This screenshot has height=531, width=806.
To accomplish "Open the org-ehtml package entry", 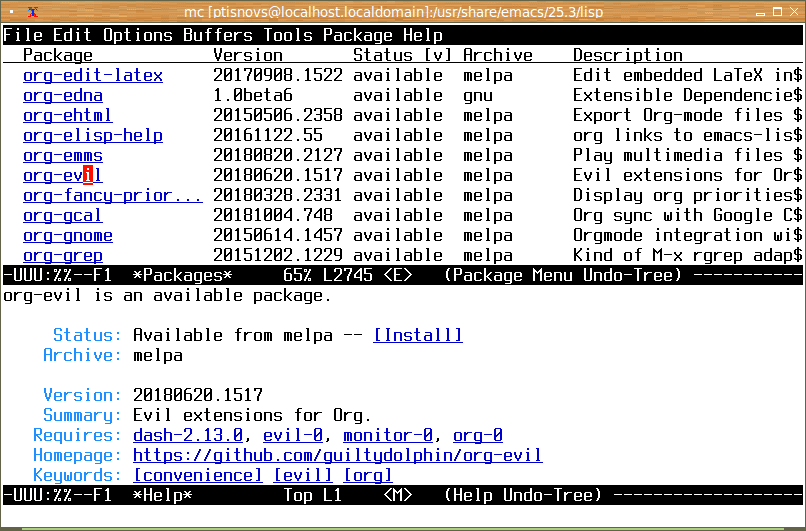I will point(68,115).
